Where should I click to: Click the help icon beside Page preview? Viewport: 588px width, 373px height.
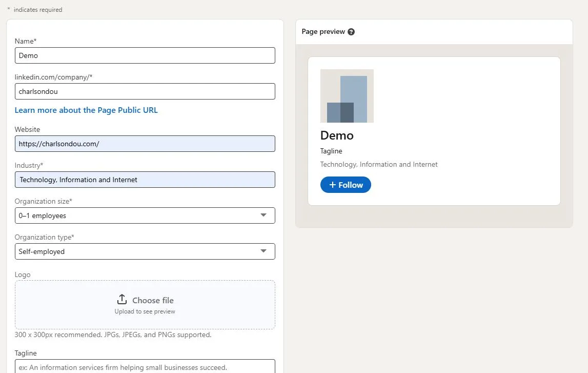click(351, 31)
